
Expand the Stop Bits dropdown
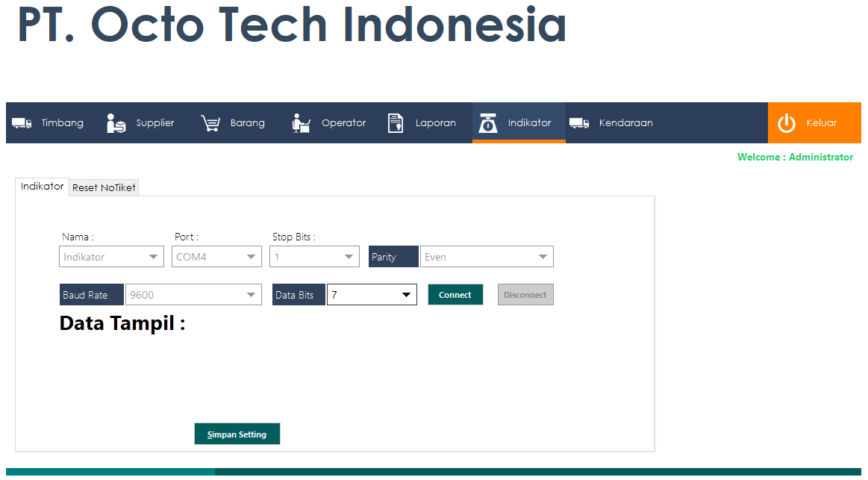(314, 257)
